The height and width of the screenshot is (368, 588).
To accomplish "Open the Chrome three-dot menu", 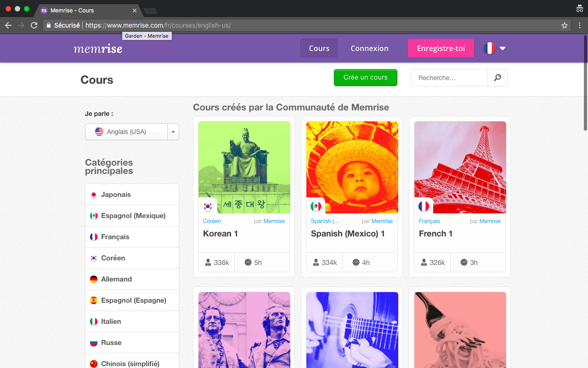I will [x=580, y=25].
